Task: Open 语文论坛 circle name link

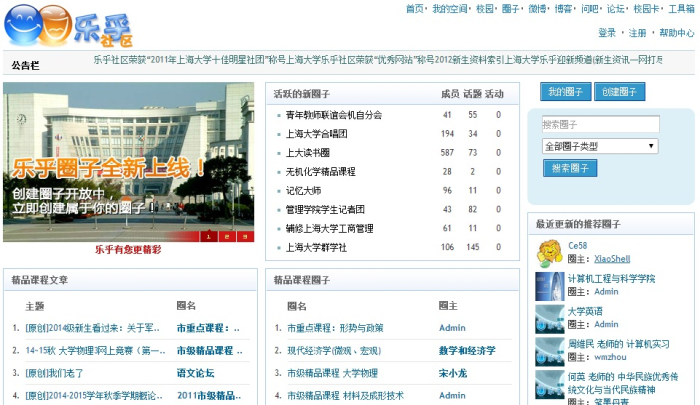Action: coord(196,373)
